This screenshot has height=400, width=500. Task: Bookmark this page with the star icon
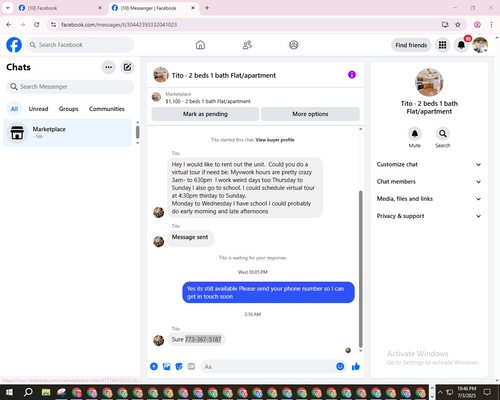click(x=458, y=25)
